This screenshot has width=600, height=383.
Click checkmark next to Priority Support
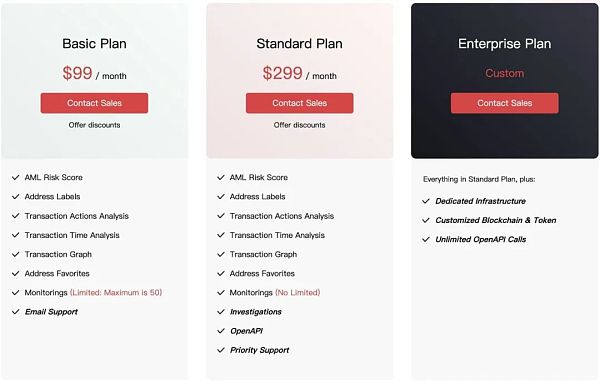coord(221,350)
